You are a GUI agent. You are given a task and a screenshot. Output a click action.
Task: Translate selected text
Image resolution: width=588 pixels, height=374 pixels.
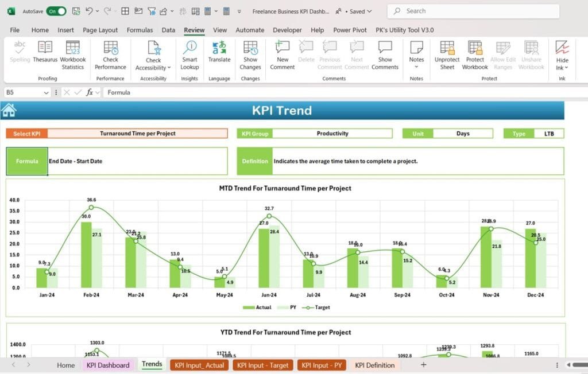[x=219, y=54]
